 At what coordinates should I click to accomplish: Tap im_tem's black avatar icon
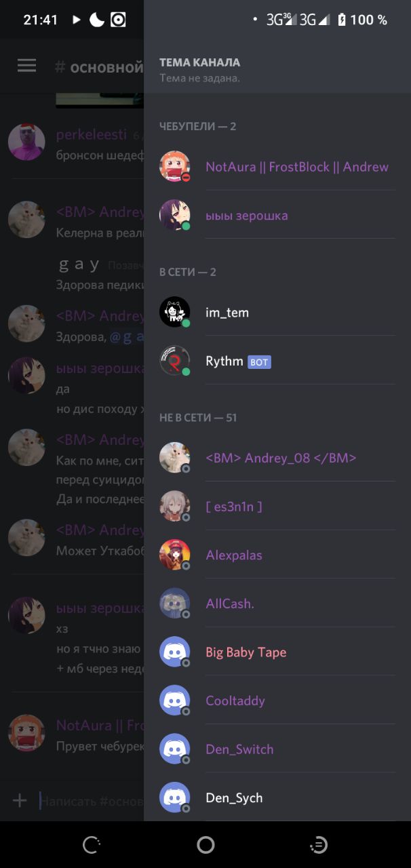click(174, 313)
